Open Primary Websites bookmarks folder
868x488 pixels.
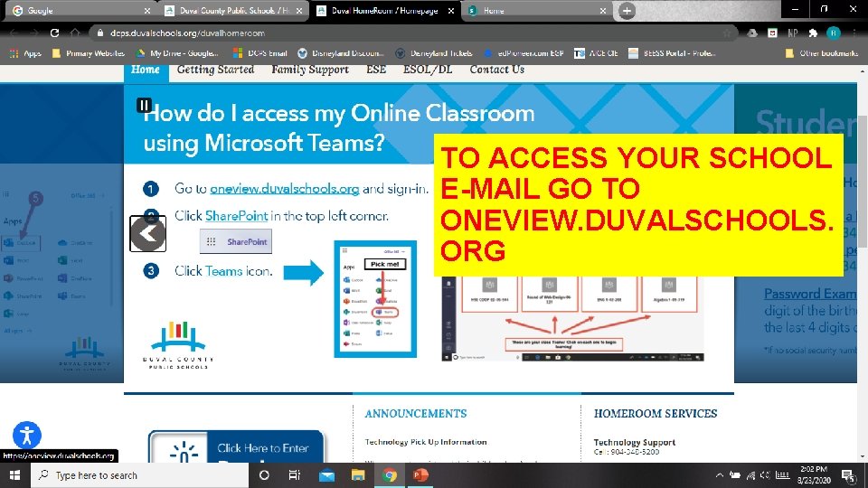point(88,53)
